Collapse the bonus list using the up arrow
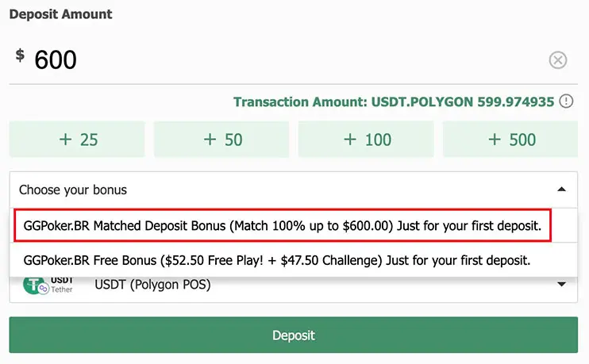This screenshot has width=589, height=364. tap(561, 190)
